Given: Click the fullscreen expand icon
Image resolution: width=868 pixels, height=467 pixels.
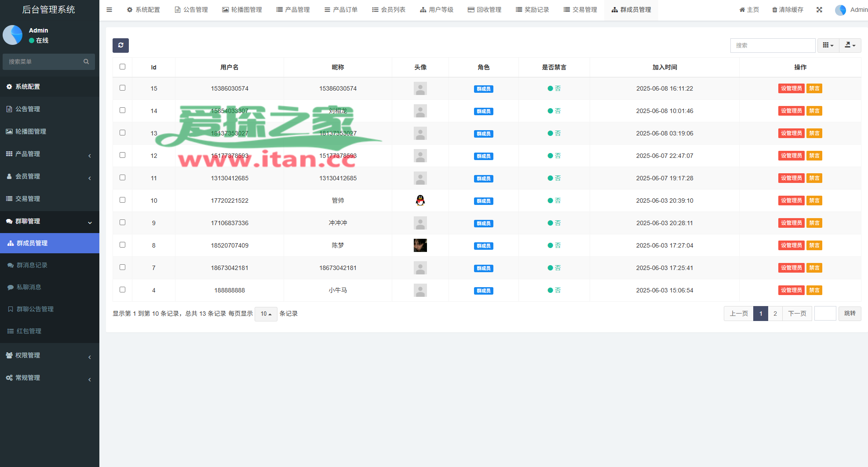Looking at the screenshot, I should point(819,10).
